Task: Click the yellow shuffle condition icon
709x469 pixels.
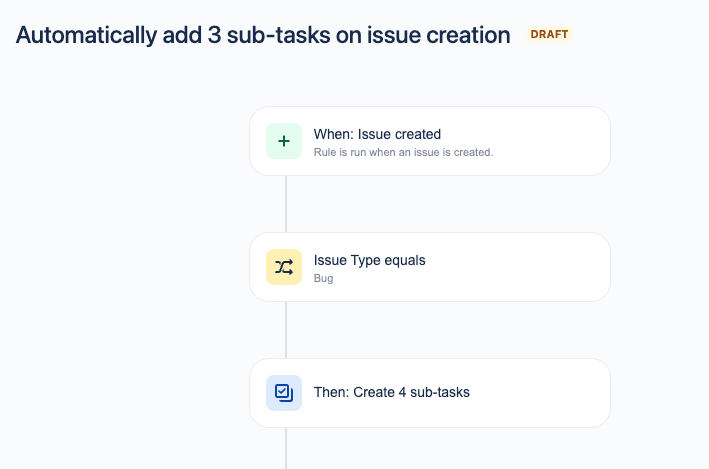Action: 284,267
